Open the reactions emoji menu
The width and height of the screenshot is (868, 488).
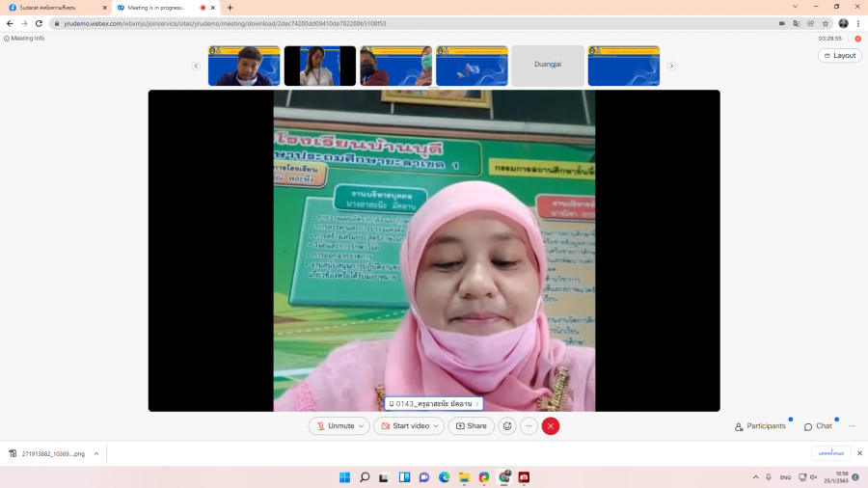[x=507, y=426]
